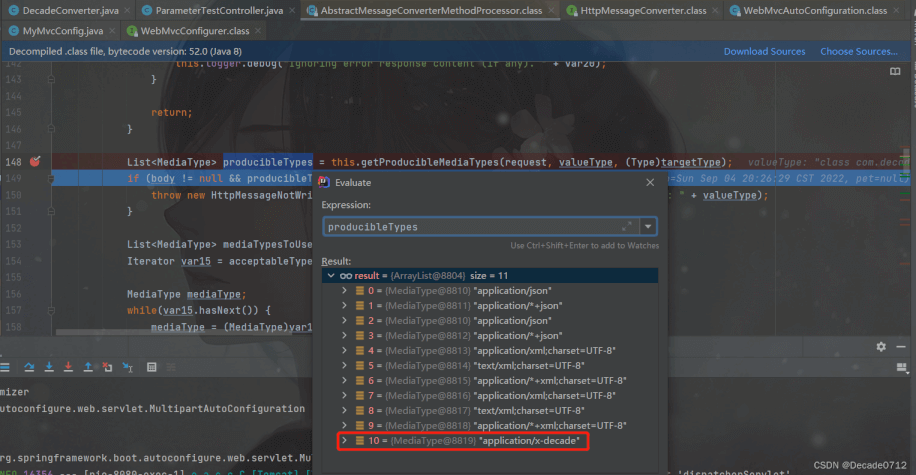916x475 pixels.
Task: Open Evaluate Expression calculator icon in debug toolbar
Action: (151, 367)
